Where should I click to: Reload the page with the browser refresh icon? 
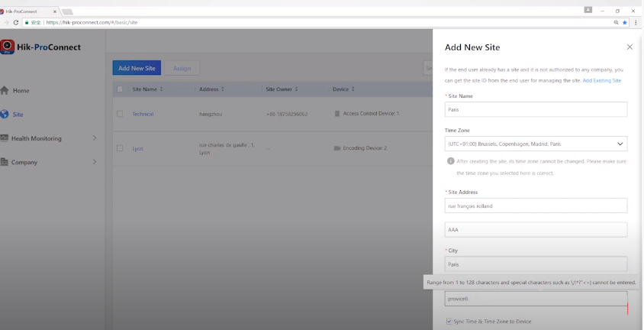16,23
